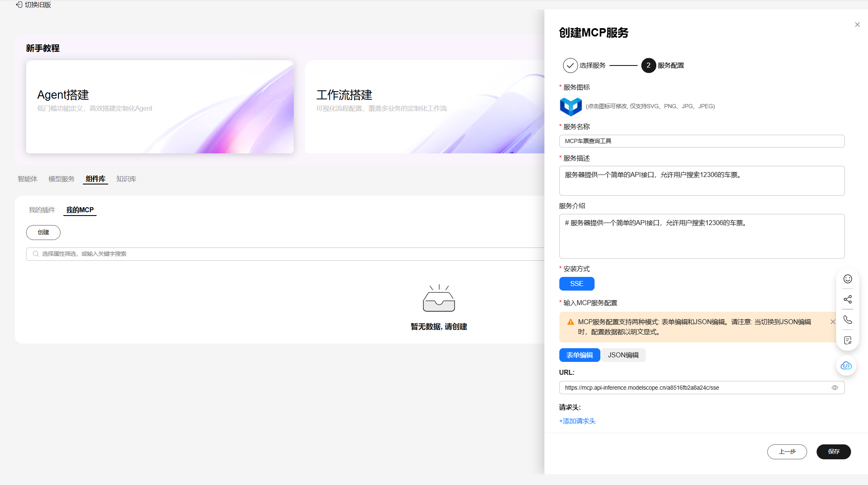Select 表单编辑 mode
Viewport: 868px width, 485px height.
[579, 355]
